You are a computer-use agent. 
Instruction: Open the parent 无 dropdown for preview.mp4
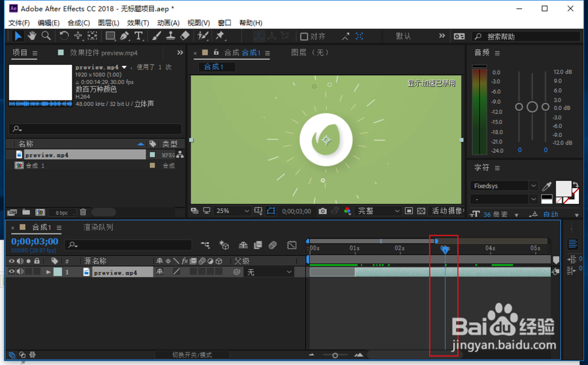tap(269, 272)
